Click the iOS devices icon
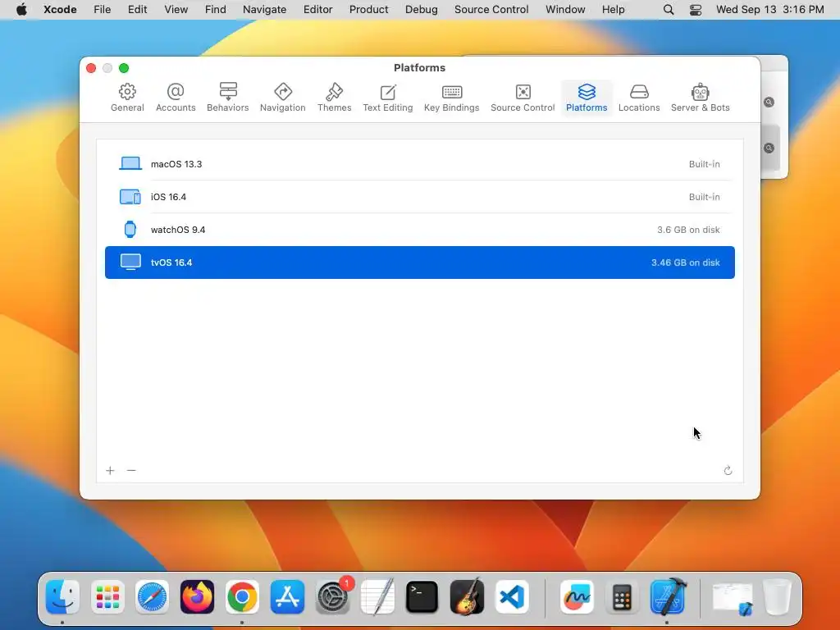 (130, 197)
